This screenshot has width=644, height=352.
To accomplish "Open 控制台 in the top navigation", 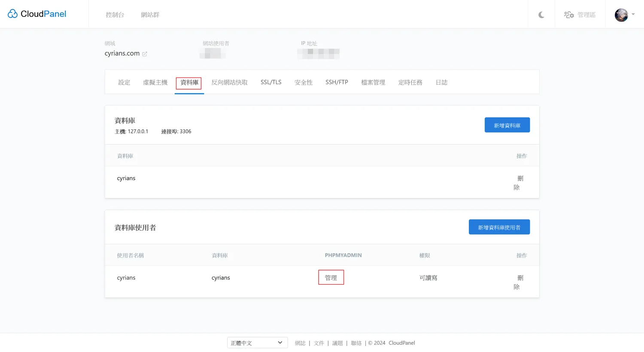I will click(x=115, y=15).
